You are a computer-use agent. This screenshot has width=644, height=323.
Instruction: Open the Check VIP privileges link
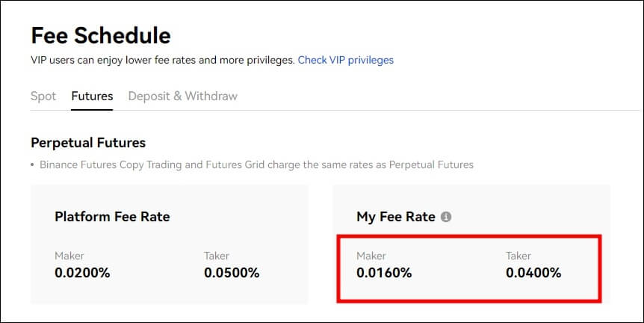click(345, 60)
